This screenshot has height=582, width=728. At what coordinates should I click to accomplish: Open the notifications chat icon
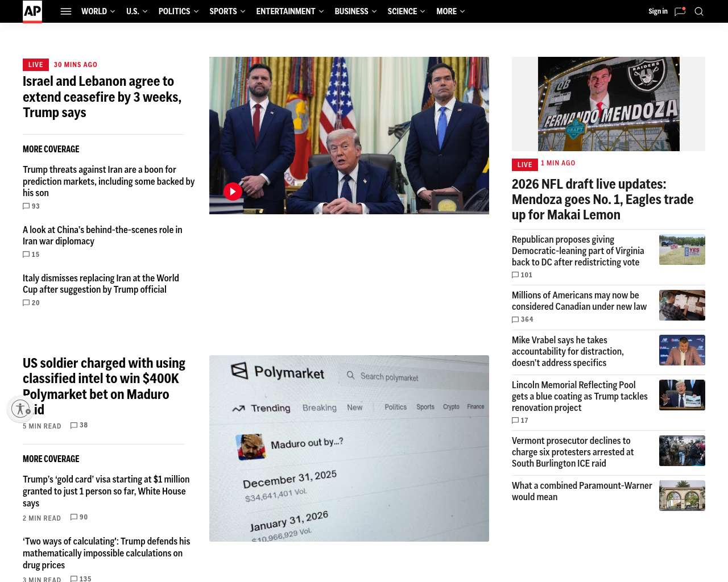[680, 11]
